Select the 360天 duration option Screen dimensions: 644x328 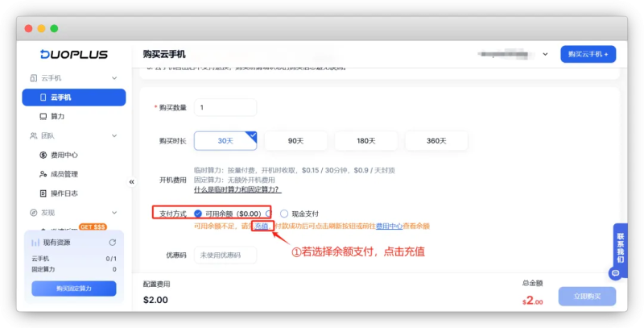(x=436, y=141)
